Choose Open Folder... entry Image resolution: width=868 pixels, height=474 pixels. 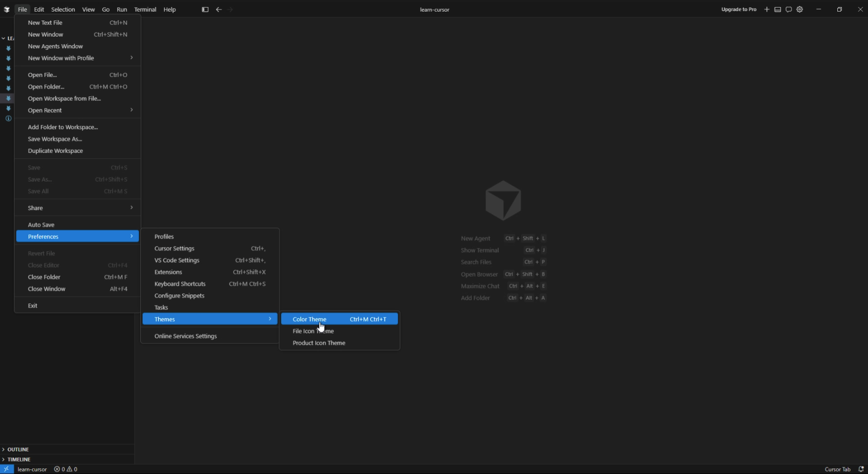click(x=77, y=87)
